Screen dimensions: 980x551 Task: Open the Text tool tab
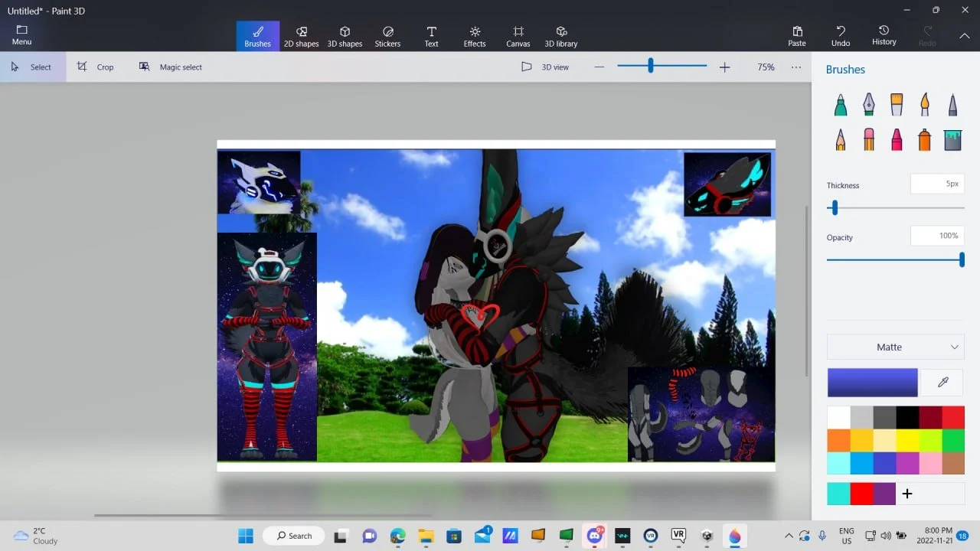tap(431, 36)
